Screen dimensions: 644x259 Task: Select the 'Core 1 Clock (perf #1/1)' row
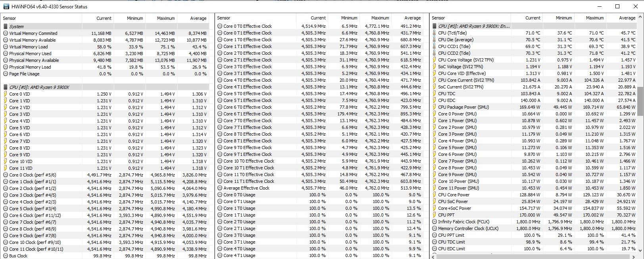pyautogui.click(x=105, y=182)
